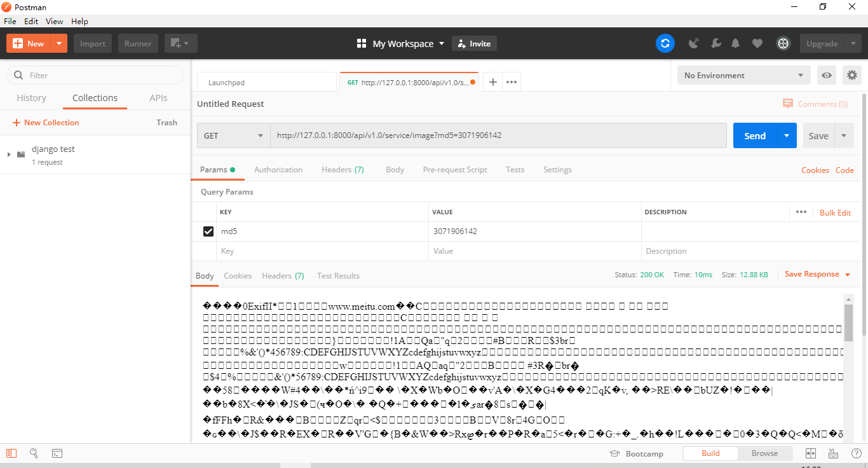Switch to Build mode
The height and width of the screenshot is (468, 868).
(x=710, y=453)
